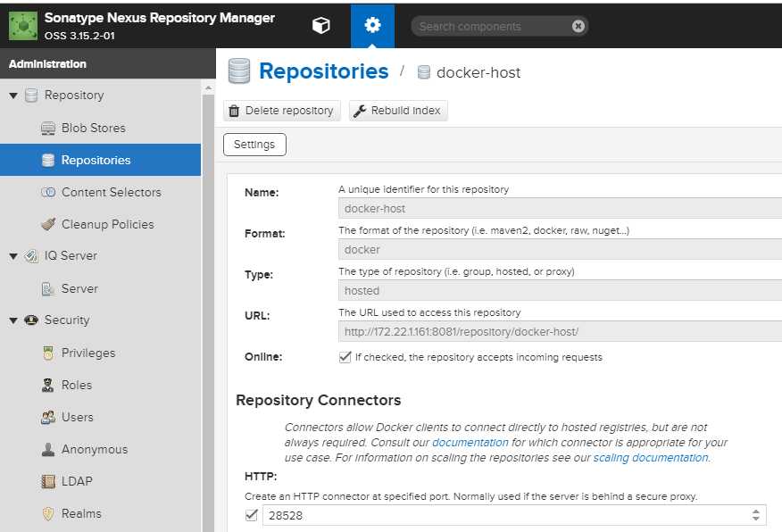782x532 pixels.
Task: Click the Repository database icon in sidebar
Action: [31, 96]
